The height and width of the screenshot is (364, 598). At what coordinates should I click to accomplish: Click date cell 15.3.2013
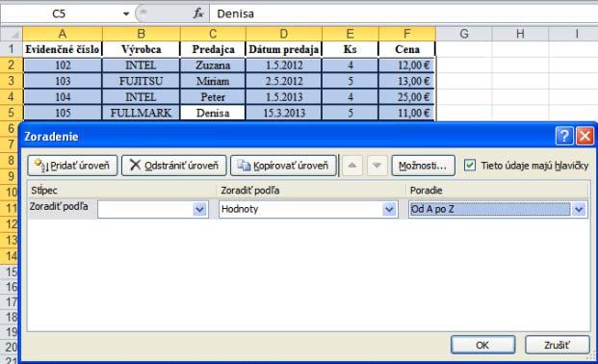click(x=284, y=113)
